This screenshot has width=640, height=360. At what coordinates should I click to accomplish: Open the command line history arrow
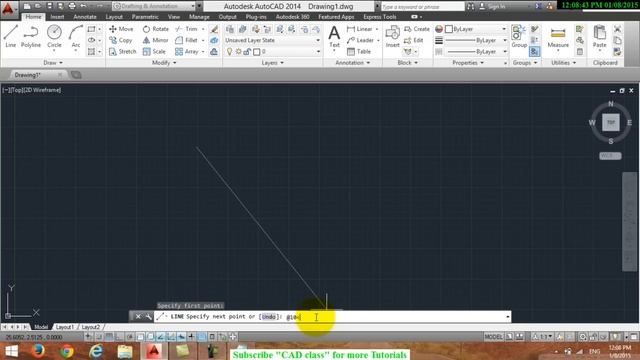click(507, 317)
